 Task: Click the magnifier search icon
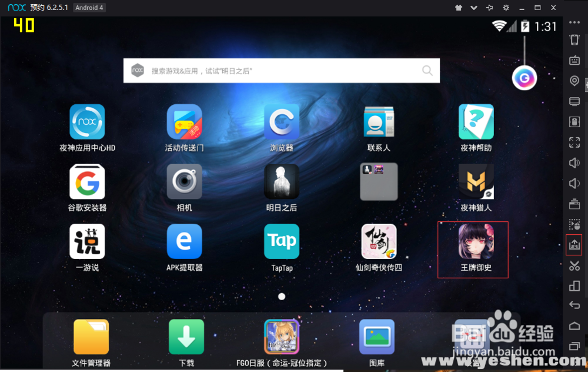tap(427, 70)
